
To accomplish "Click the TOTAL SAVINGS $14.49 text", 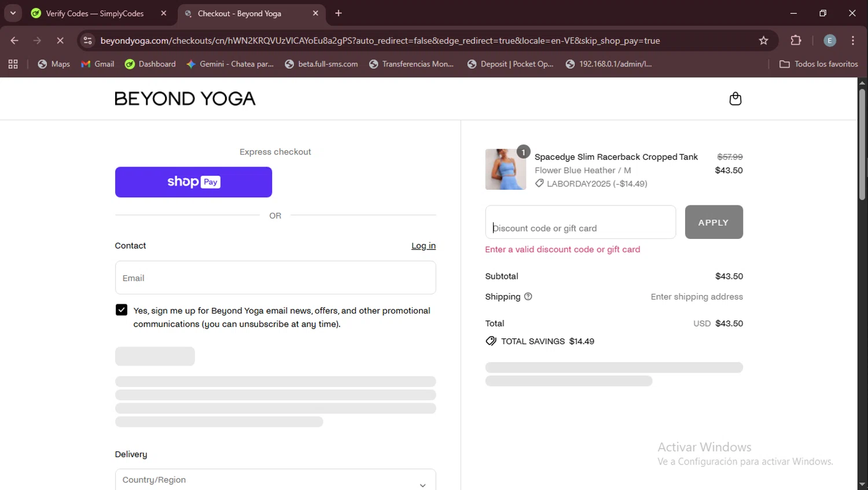I will point(547,341).
